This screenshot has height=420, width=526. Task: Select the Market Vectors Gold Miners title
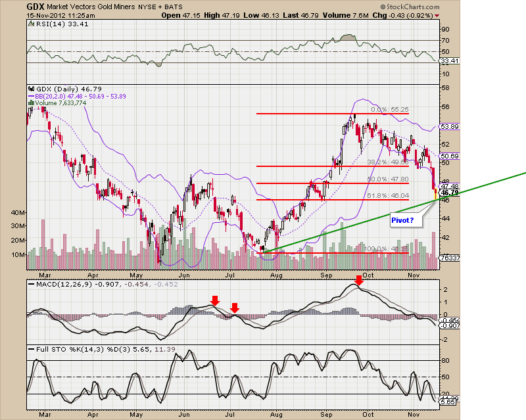[x=91, y=7]
